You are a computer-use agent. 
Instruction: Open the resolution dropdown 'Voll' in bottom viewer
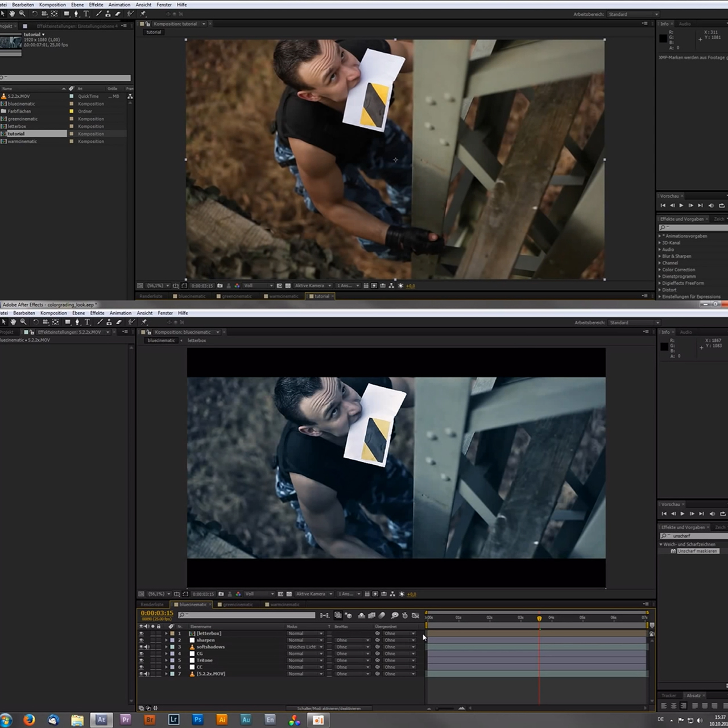[x=259, y=594]
